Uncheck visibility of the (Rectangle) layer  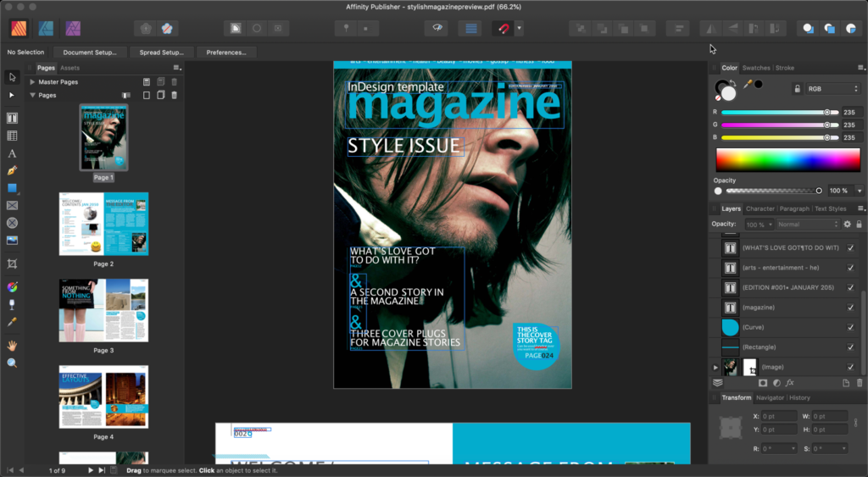click(850, 347)
